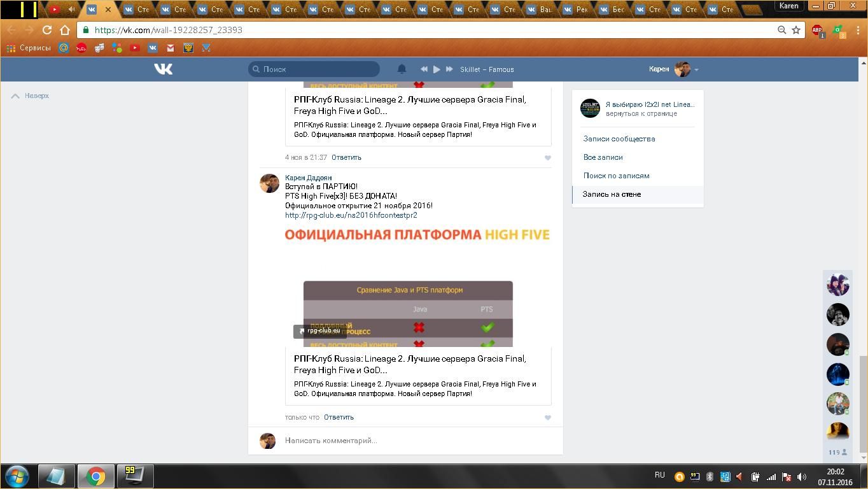Skip to previous track in VK player
Image resolution: width=868 pixels, height=489 pixels.
(x=424, y=69)
